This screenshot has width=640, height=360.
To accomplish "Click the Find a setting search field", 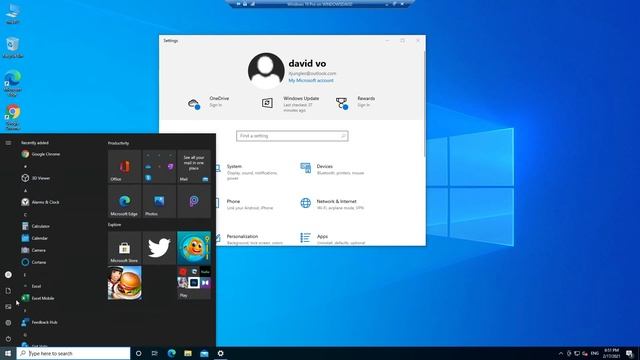I will click(292, 136).
